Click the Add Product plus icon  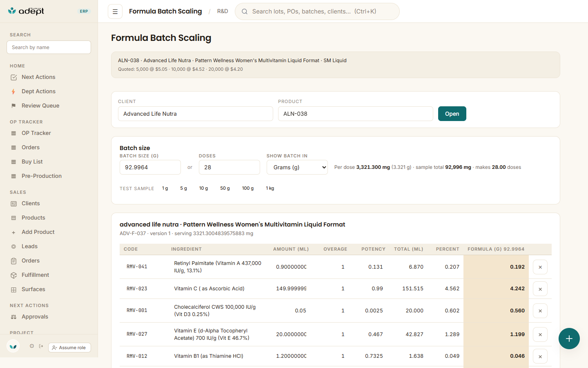pos(13,232)
